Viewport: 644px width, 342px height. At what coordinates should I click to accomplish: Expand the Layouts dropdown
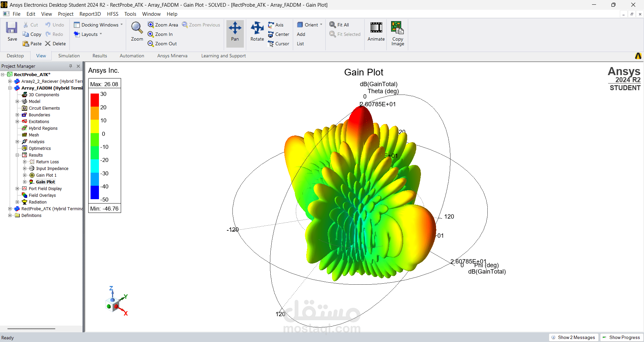pos(101,34)
